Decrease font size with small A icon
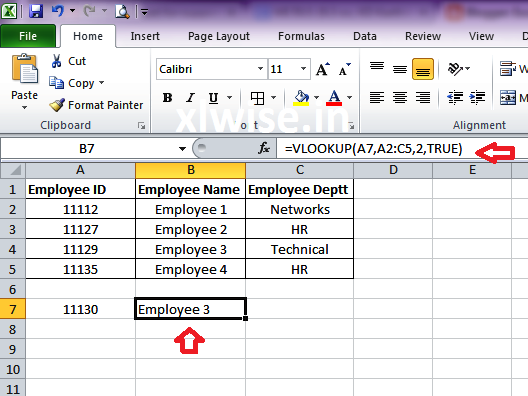 344,69
